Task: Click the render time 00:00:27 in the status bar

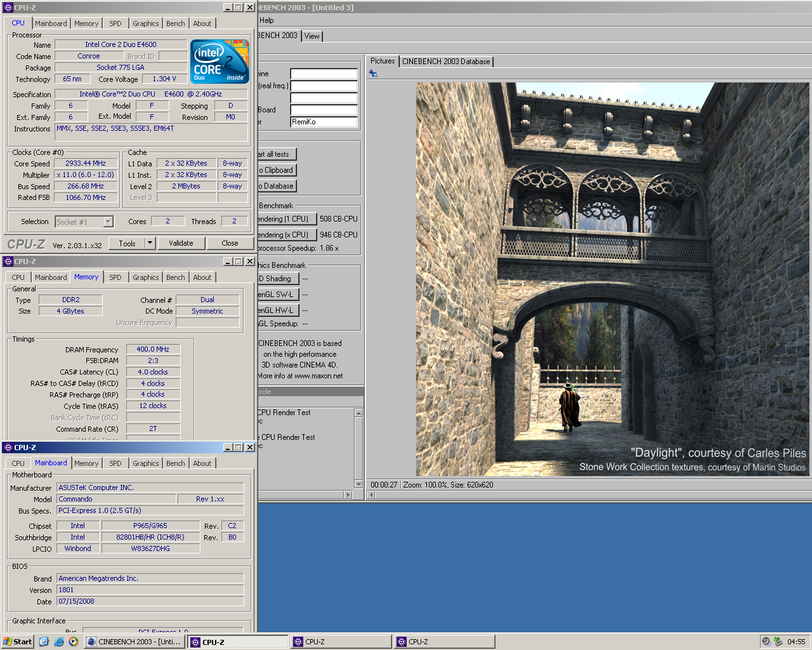Action: (384, 485)
